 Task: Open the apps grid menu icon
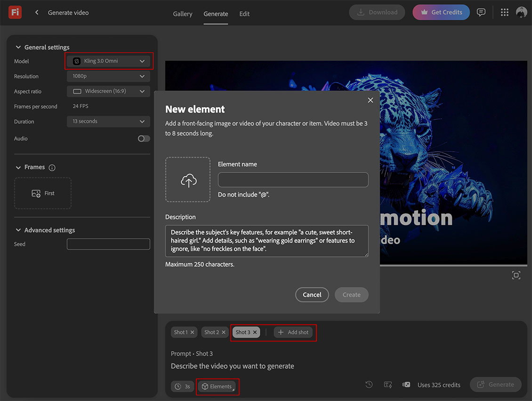click(x=505, y=13)
